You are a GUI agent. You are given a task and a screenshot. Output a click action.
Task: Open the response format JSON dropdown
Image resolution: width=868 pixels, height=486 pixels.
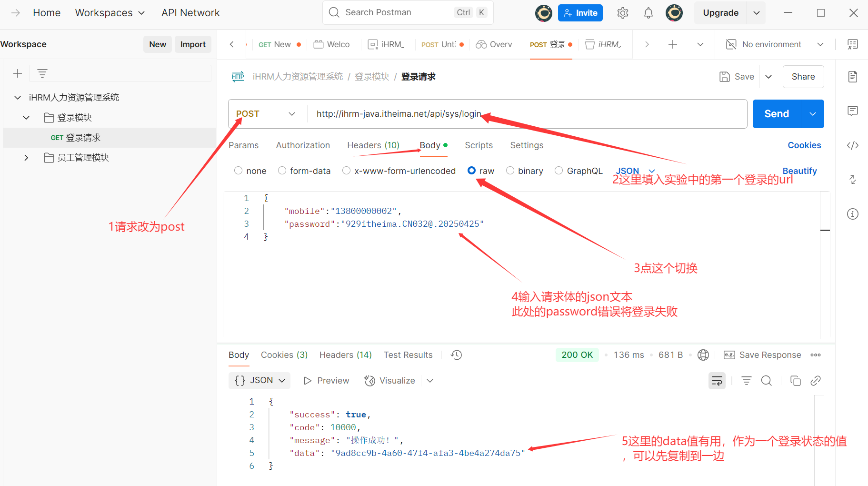tap(260, 380)
